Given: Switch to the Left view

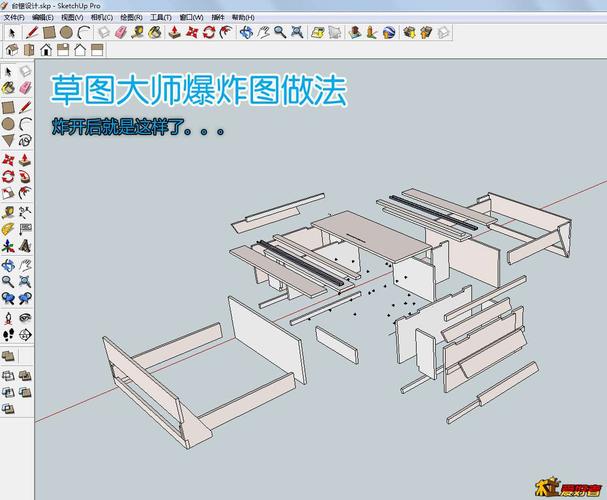Looking at the screenshot, I should [x=97, y=50].
